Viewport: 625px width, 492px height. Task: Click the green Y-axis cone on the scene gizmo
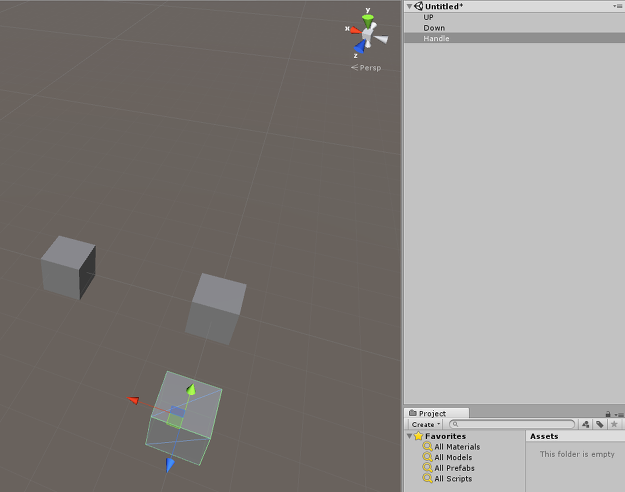[368, 20]
